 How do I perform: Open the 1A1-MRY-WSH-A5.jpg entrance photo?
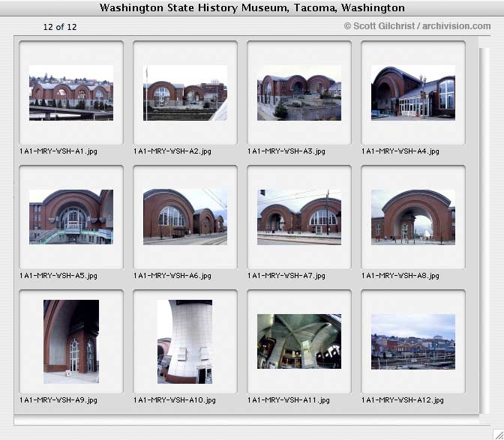point(71,217)
